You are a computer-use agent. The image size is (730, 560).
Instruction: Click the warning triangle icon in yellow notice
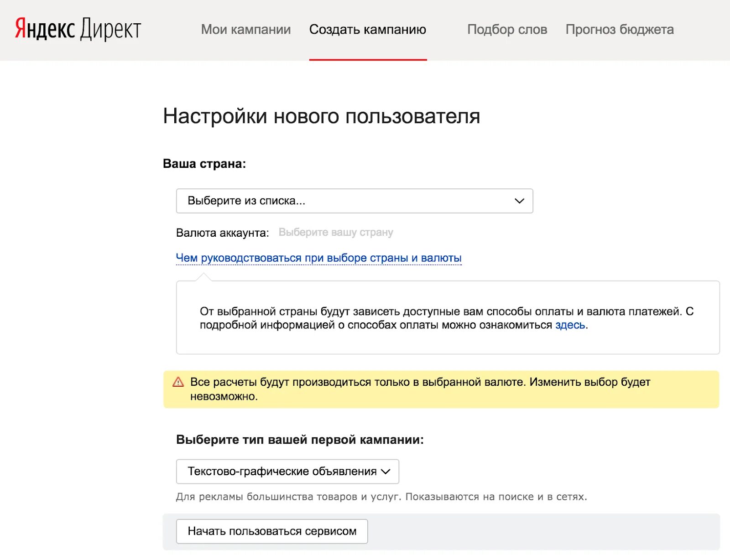[178, 382]
